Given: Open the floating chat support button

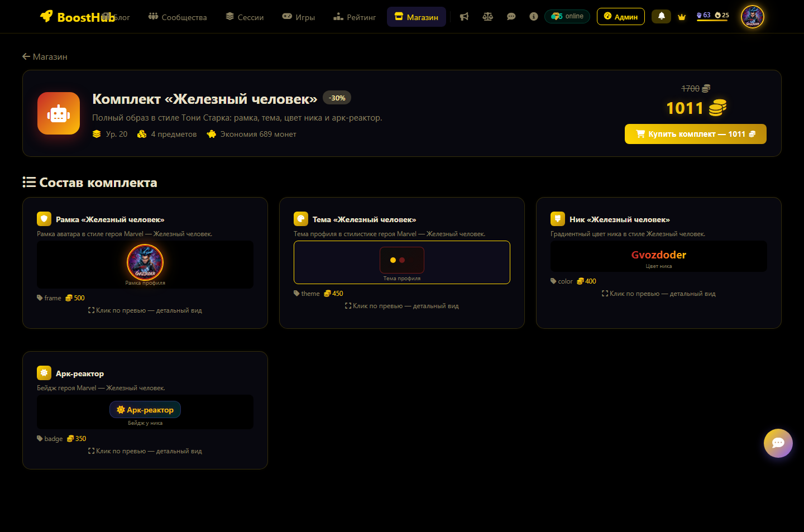Looking at the screenshot, I should 778,443.
